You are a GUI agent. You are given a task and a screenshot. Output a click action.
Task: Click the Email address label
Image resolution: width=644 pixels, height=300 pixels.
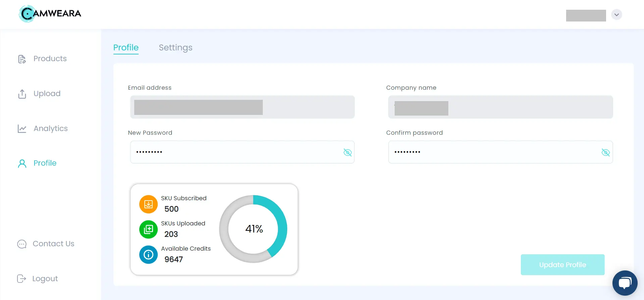tap(150, 88)
